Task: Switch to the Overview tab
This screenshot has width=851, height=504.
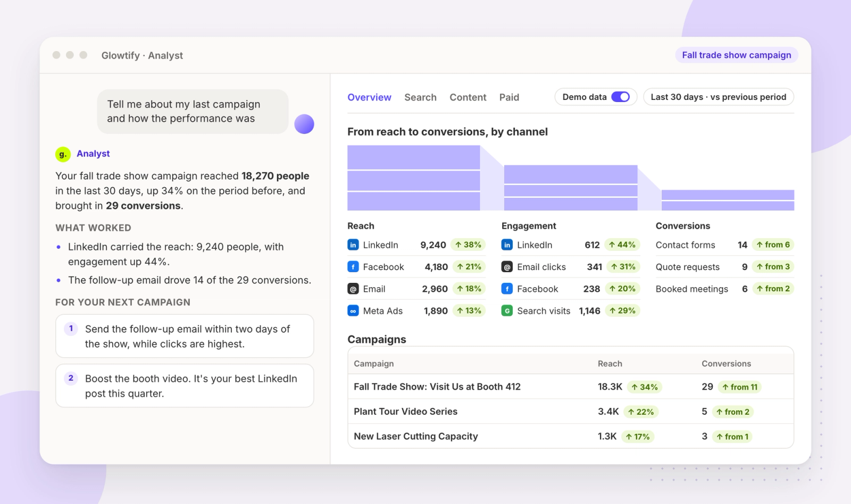Action: [369, 97]
